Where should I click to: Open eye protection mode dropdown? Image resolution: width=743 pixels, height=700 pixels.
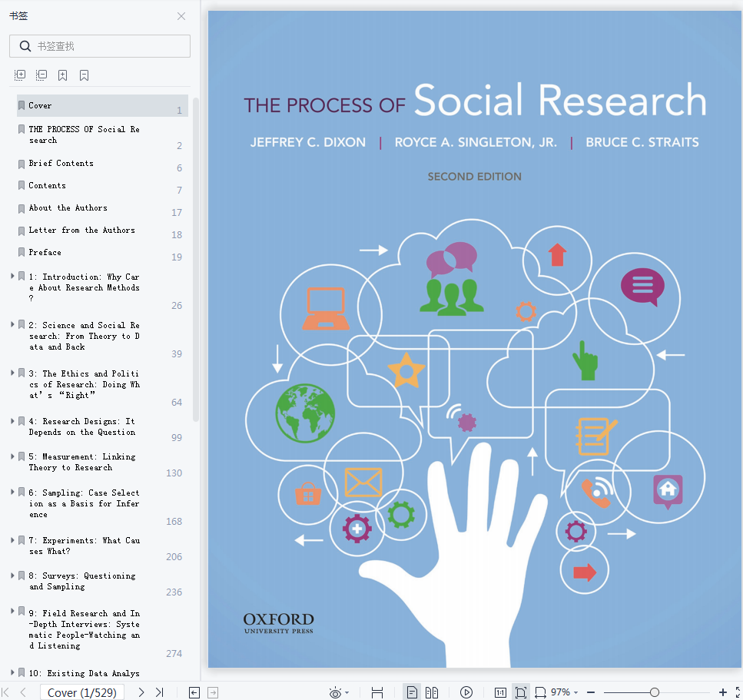pyautogui.click(x=347, y=693)
